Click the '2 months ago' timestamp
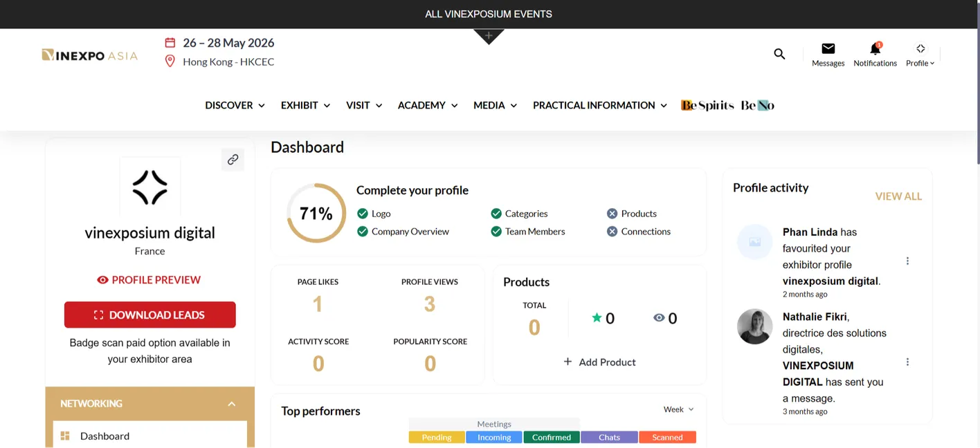Image resolution: width=980 pixels, height=448 pixels. [805, 295]
